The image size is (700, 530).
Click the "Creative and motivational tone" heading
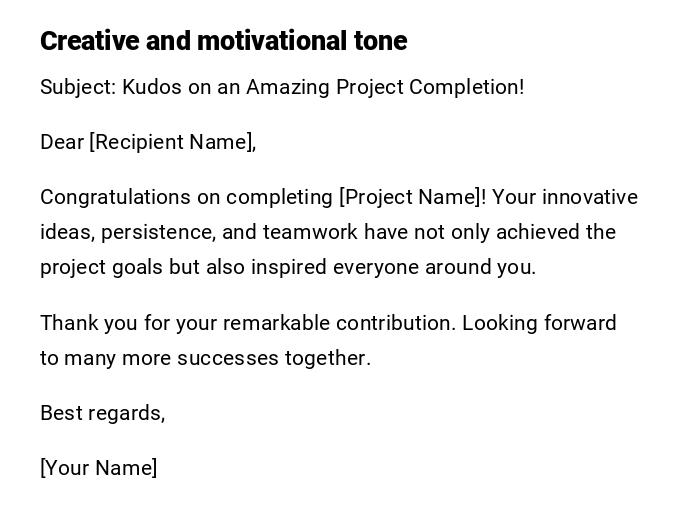coord(223,41)
